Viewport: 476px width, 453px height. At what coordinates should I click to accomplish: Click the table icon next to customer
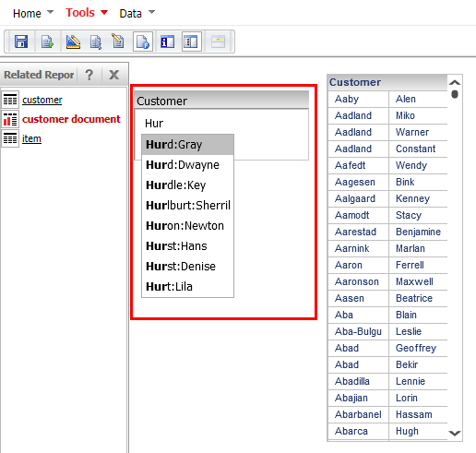[10, 100]
